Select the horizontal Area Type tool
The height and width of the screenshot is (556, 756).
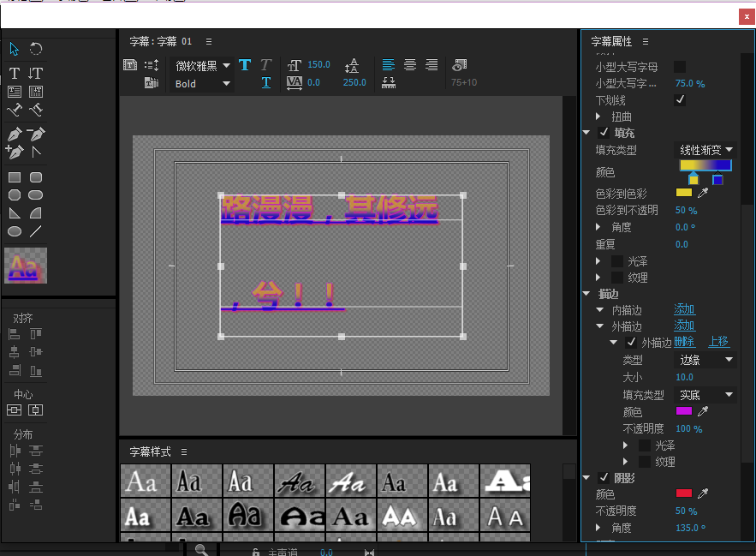point(15,92)
